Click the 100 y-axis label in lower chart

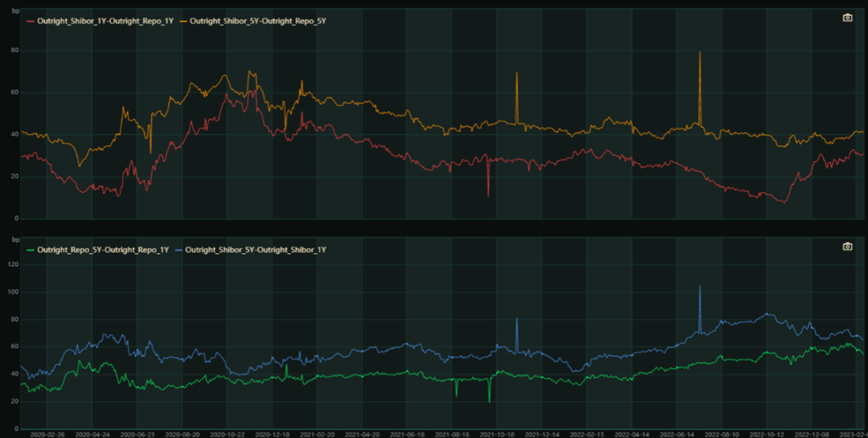pos(14,292)
